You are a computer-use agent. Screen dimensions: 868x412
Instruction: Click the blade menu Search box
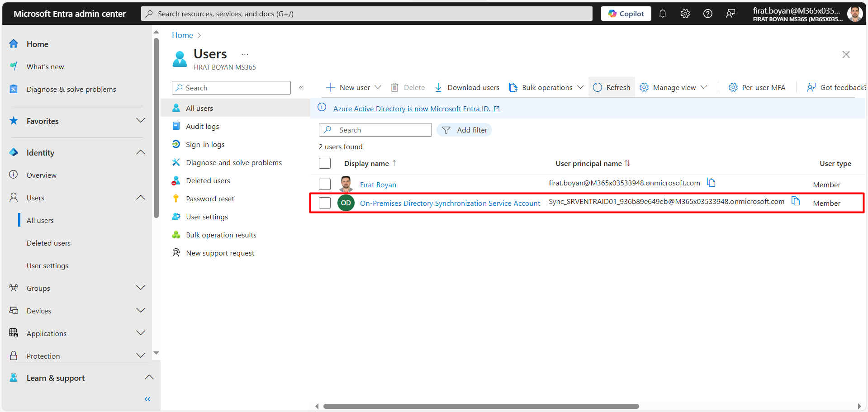point(231,88)
